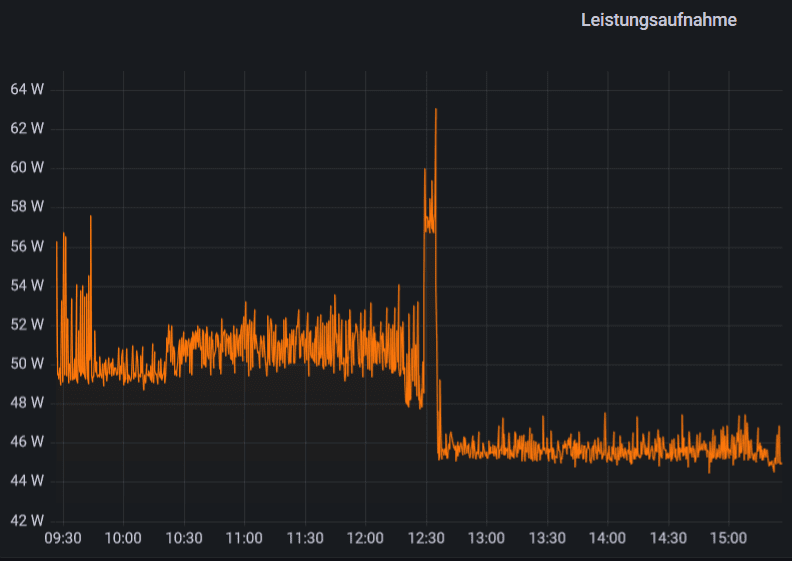Click the Leistungsaufnahme panel title
The image size is (792, 561).
(659, 20)
